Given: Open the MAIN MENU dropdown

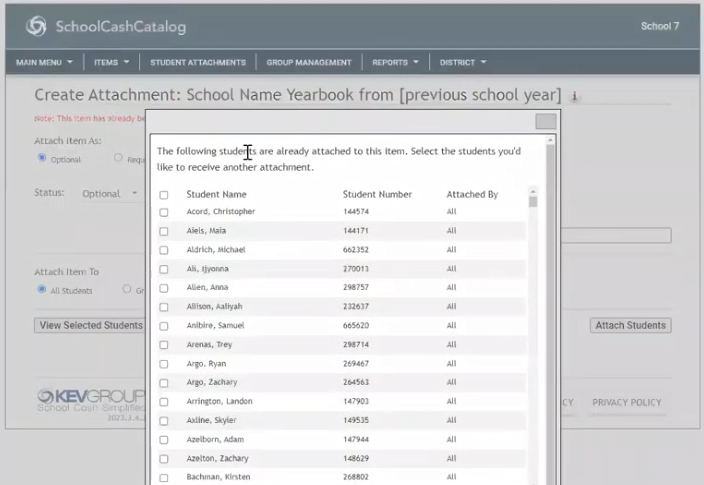Looking at the screenshot, I should click(x=44, y=62).
